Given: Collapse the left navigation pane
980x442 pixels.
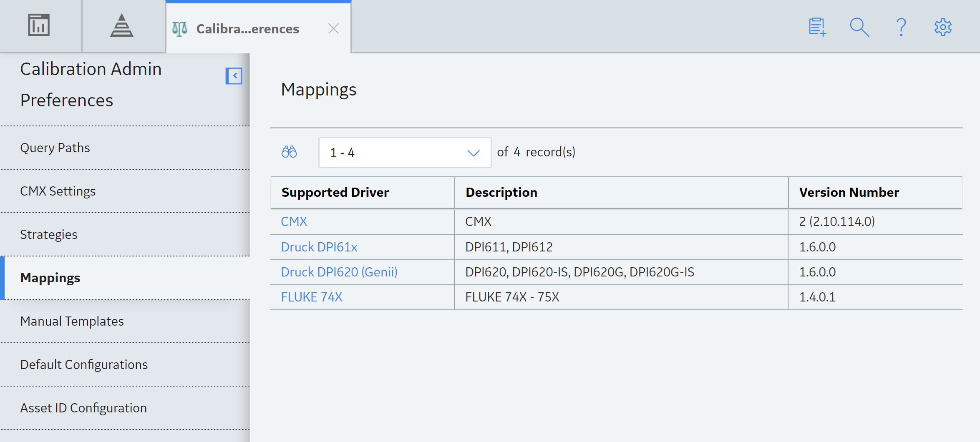Looking at the screenshot, I should pyautogui.click(x=234, y=76).
